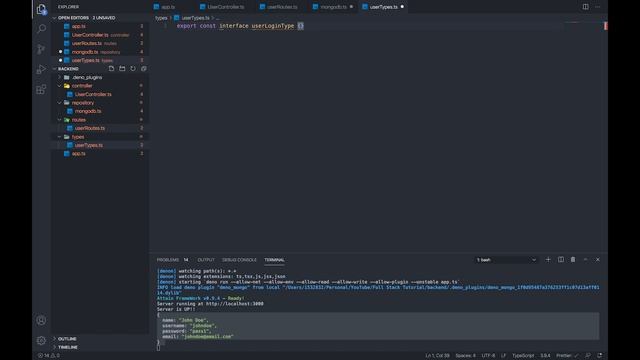The height and width of the screenshot is (360, 640).
Task: Change indentation via 'Spaces: 4' in the status bar
Action: click(465, 356)
